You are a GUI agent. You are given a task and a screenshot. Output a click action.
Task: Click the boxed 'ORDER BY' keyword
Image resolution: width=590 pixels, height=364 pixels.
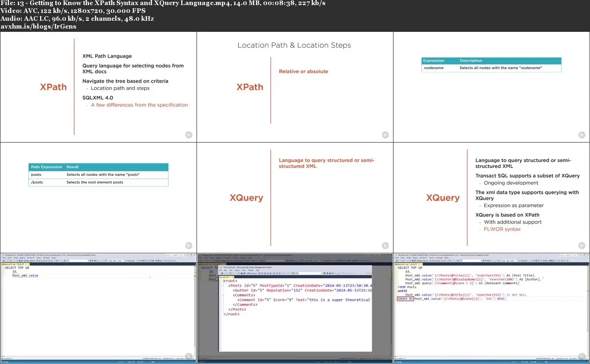click(405, 299)
